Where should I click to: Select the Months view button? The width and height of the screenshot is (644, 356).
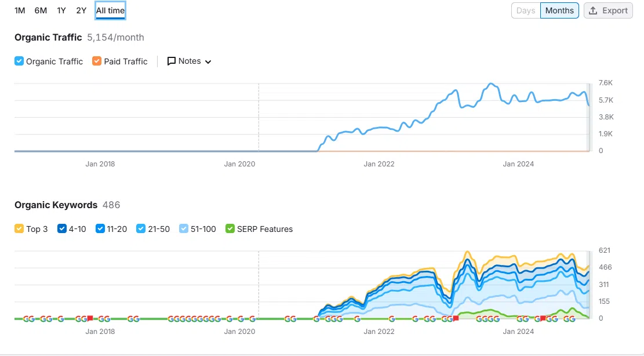pyautogui.click(x=559, y=10)
